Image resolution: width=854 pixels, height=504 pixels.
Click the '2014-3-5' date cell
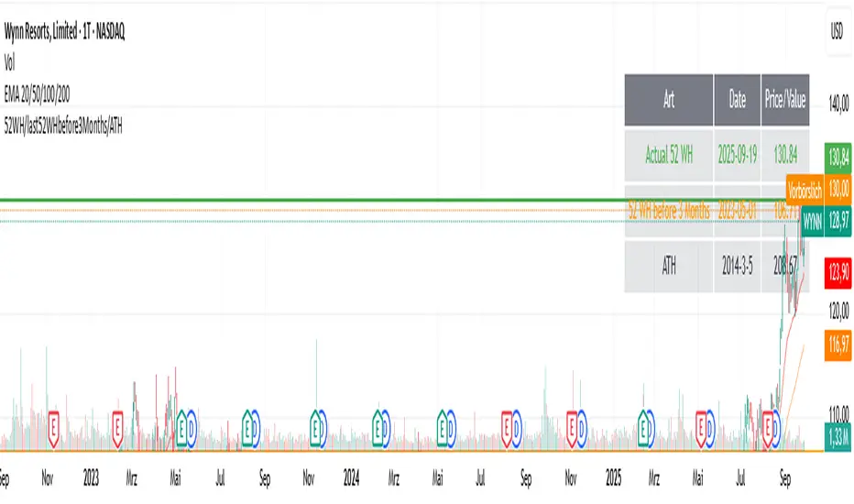tap(738, 267)
